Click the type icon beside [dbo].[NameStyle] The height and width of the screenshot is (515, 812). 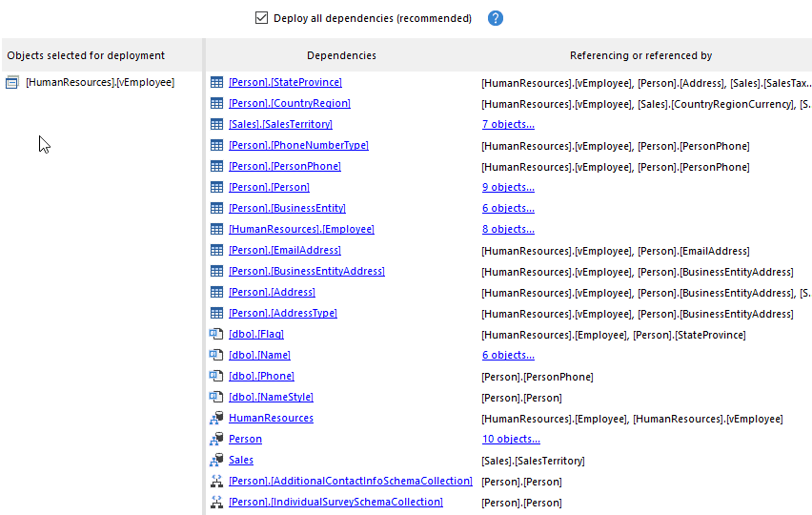pyautogui.click(x=216, y=398)
